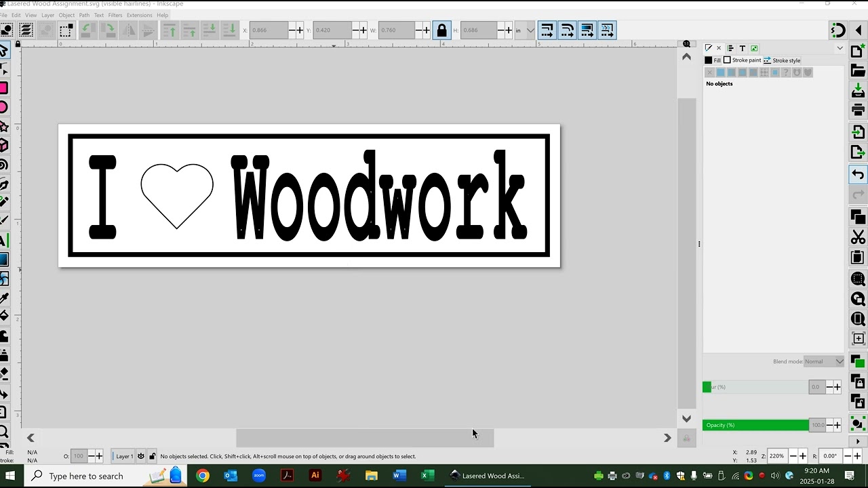Viewport: 868px width, 488px height.
Task: Toggle snapping magnet button
Action: pos(838,30)
